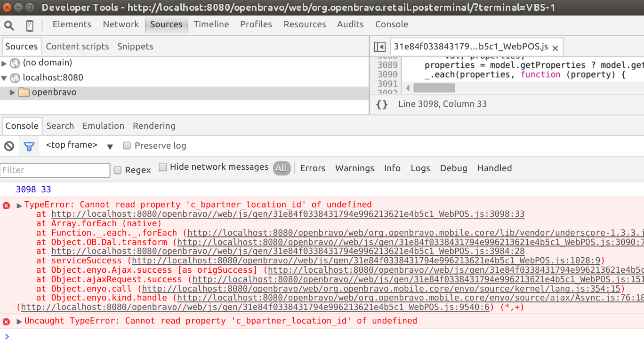Collapse the first TypeError stack trace arrow
The height and width of the screenshot is (340, 644).
pos(19,206)
